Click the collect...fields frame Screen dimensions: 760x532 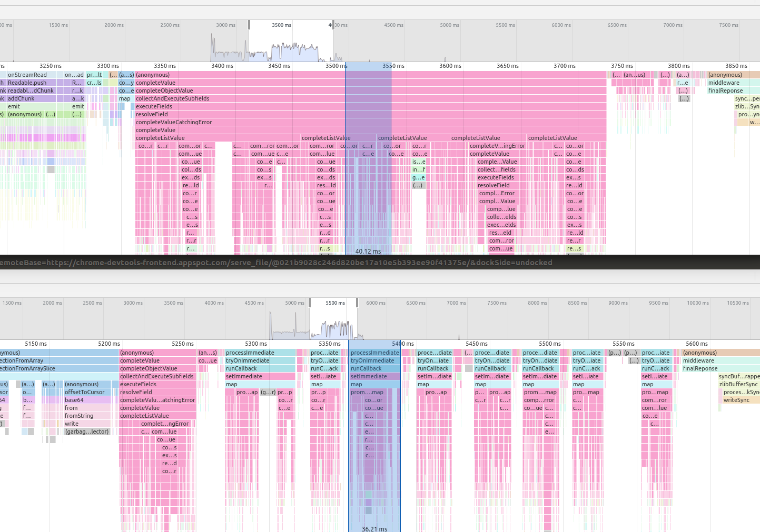(x=497, y=169)
